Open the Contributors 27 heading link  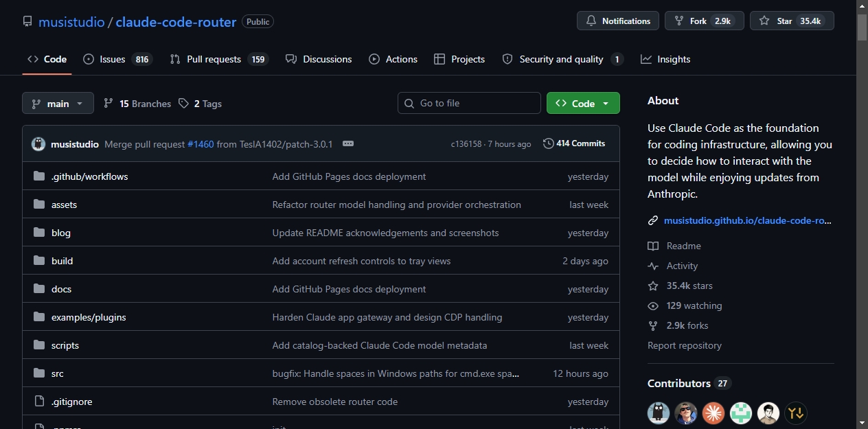click(x=688, y=383)
